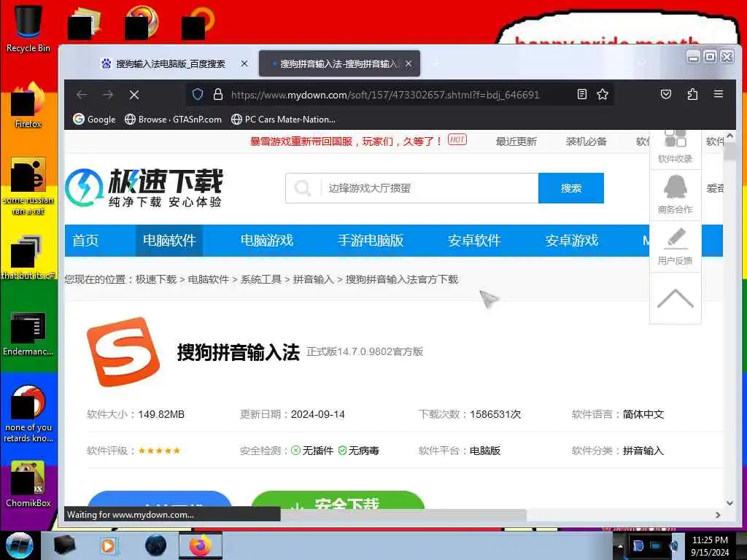Viewport: 747px width, 560px height.
Task: Open the Google bookmark
Action: click(x=94, y=119)
